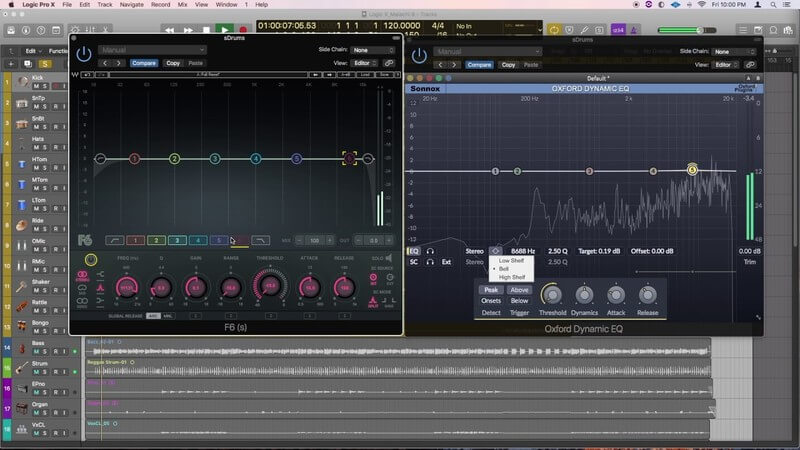Screen dimensions: 800x450
Task: Click the Oxford Threshold knob
Action: pos(552,295)
